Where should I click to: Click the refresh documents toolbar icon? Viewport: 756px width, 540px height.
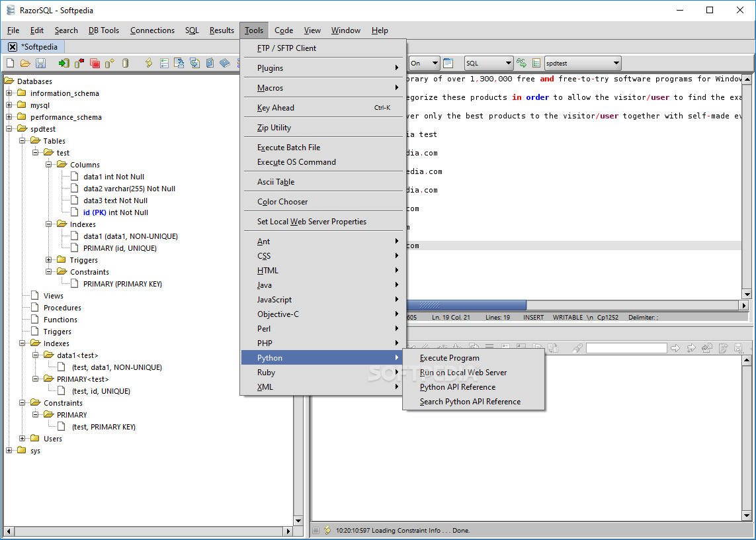point(194,64)
